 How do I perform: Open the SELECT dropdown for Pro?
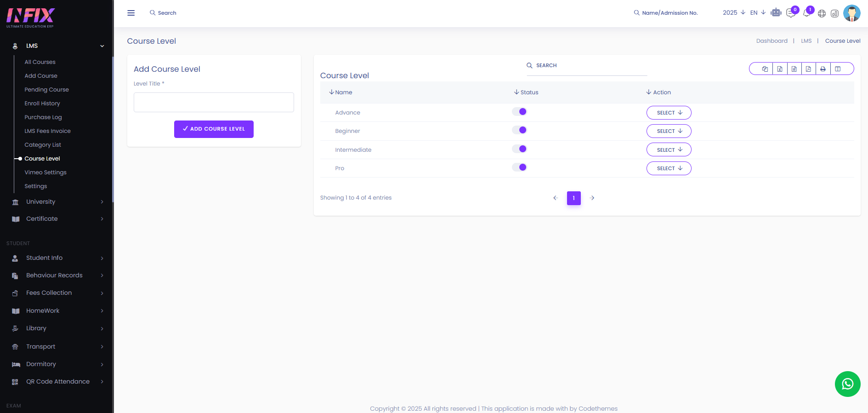pos(669,168)
